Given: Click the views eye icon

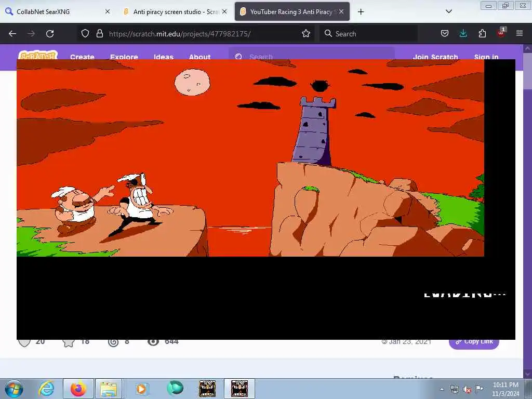Looking at the screenshot, I should coord(153,342).
